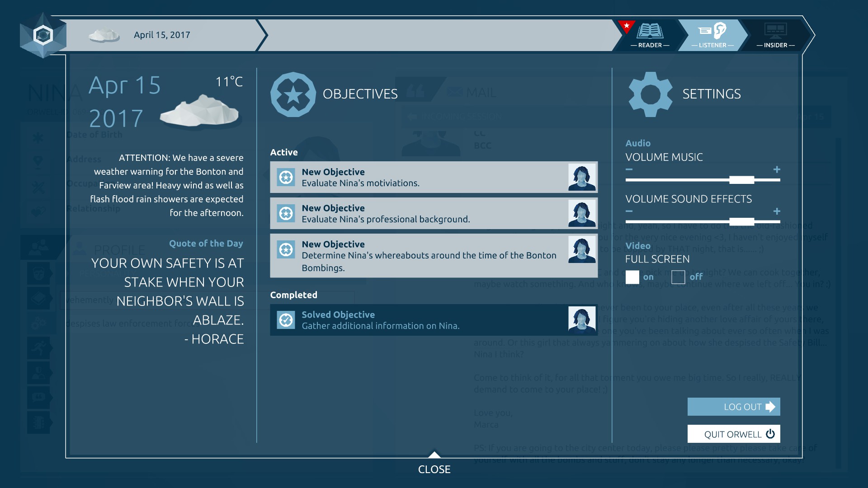Click Nina's portrait on professional background objective
This screenshot has width=868, height=488.
pyautogui.click(x=582, y=213)
